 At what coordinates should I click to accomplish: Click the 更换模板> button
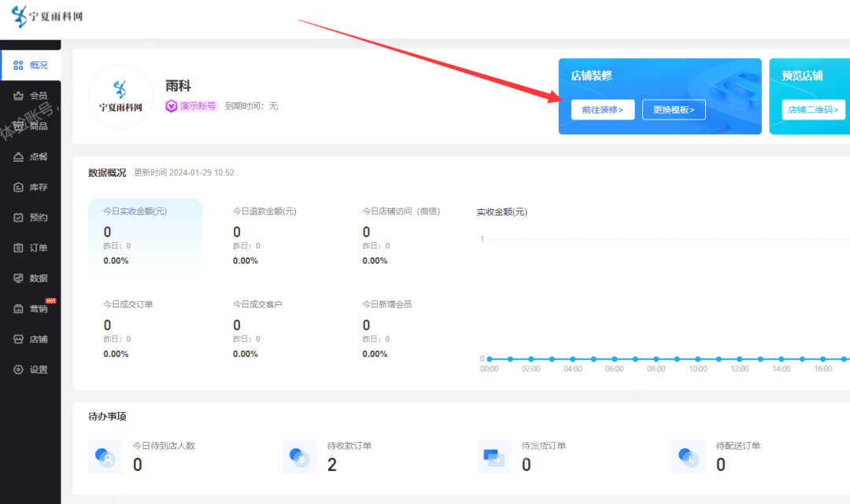[x=674, y=110]
